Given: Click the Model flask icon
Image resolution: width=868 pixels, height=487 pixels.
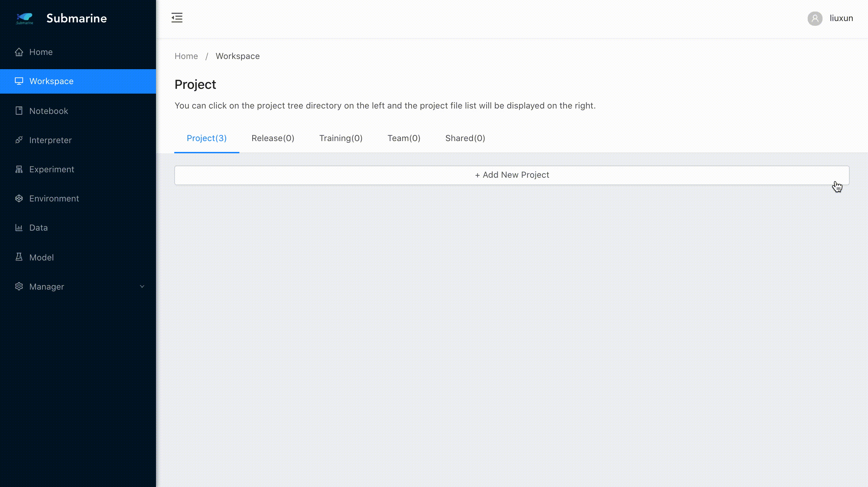Looking at the screenshot, I should point(19,257).
